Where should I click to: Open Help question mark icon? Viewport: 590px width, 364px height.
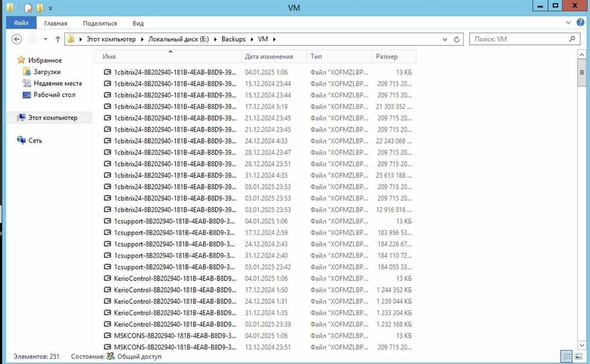pyautogui.click(x=581, y=23)
